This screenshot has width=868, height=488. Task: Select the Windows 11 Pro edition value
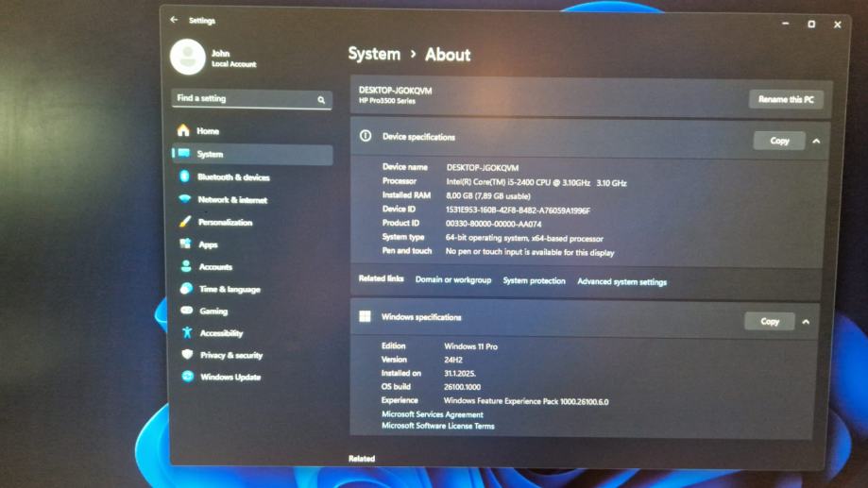[x=470, y=346]
